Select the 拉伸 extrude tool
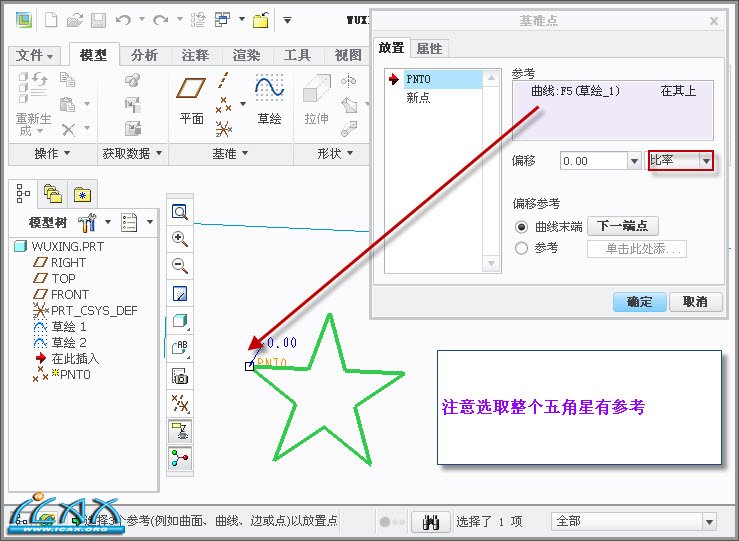Screen dimensions: 739x541 [x=317, y=100]
